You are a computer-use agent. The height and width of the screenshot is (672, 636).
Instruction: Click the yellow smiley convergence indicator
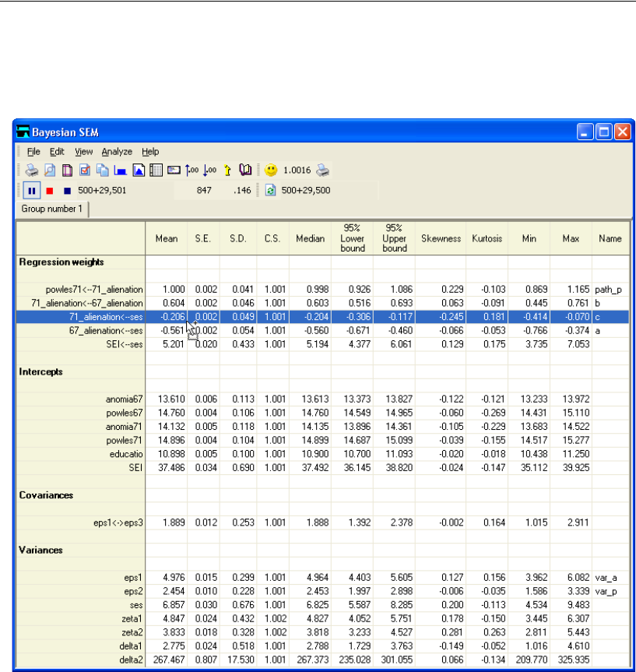[269, 170]
